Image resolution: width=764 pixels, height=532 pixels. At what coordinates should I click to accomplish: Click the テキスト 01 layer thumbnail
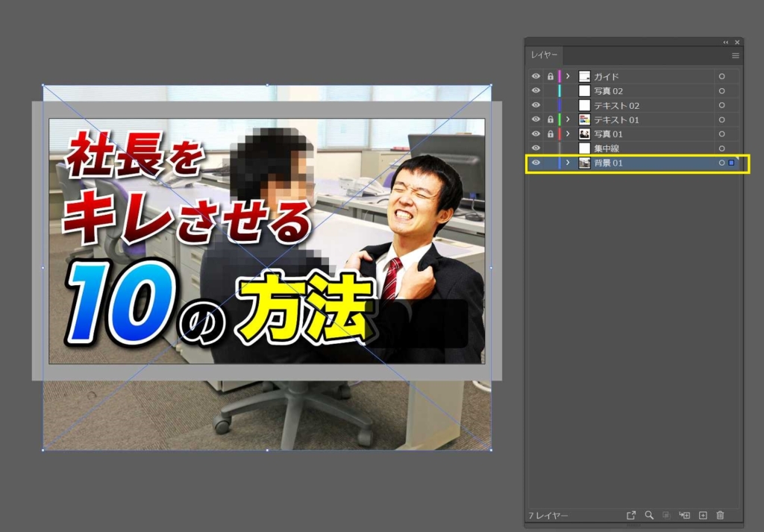[x=584, y=119]
